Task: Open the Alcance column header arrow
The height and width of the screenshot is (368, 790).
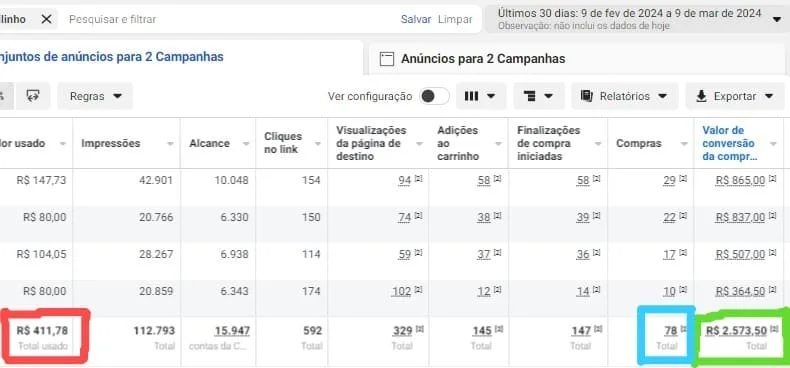Action: click(246, 144)
